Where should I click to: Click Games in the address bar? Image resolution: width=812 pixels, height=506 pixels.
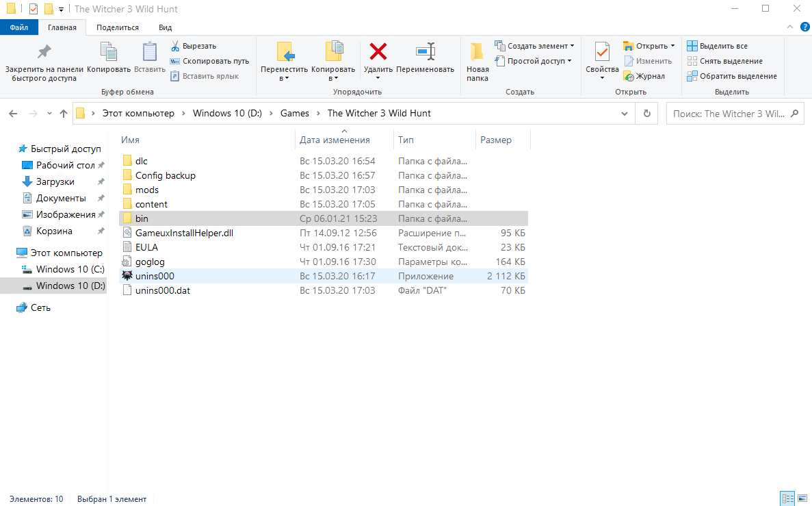(x=295, y=114)
